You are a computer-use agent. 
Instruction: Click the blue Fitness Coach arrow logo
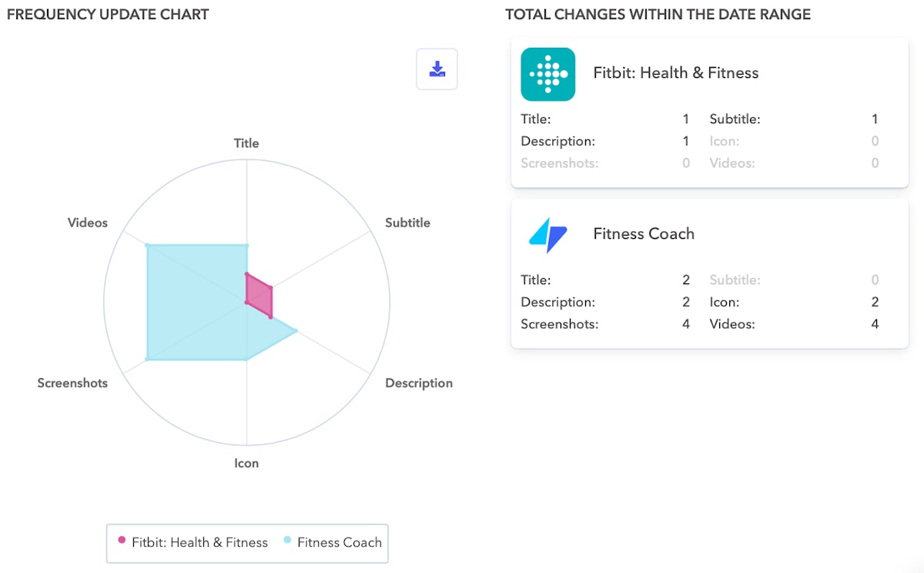click(x=547, y=235)
